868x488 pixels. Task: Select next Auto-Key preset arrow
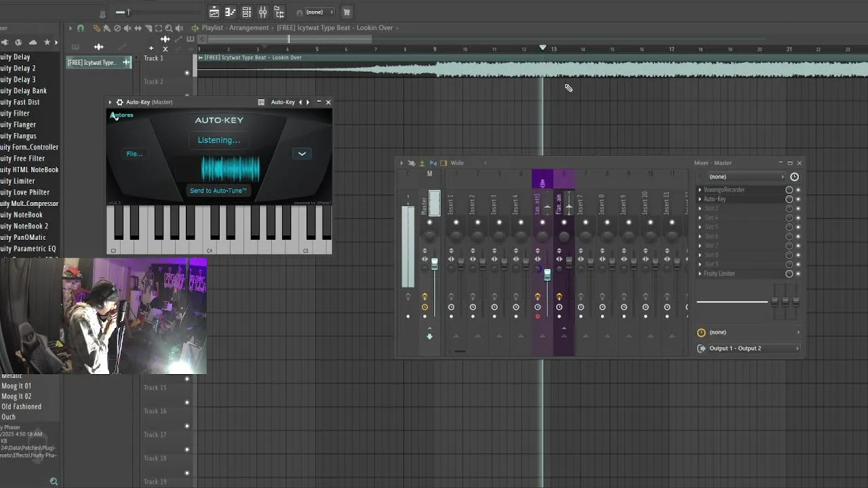(308, 102)
